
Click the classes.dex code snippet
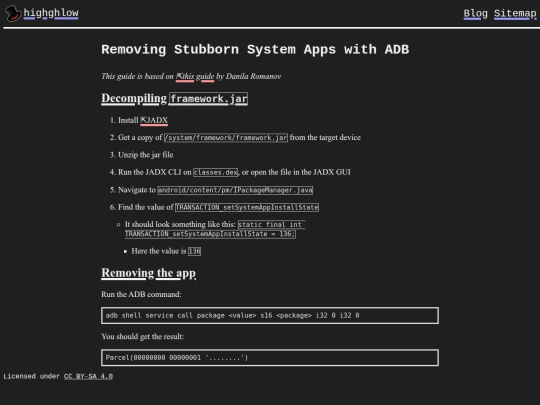[x=216, y=172]
